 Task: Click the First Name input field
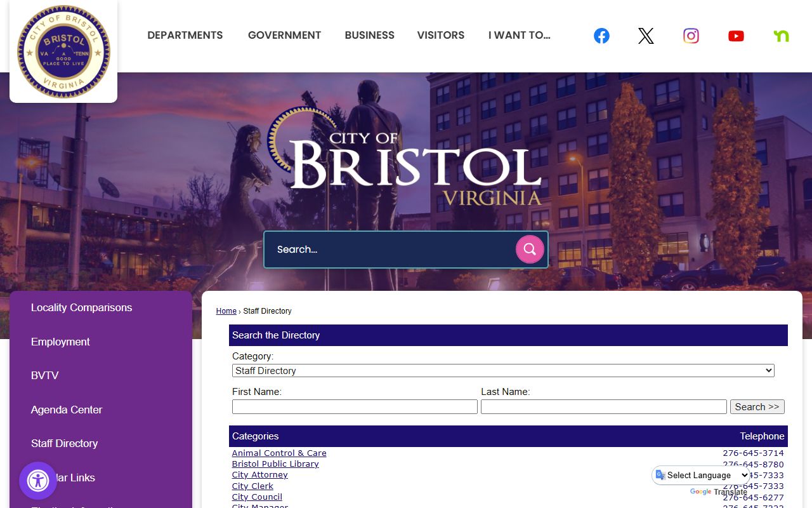click(x=355, y=407)
